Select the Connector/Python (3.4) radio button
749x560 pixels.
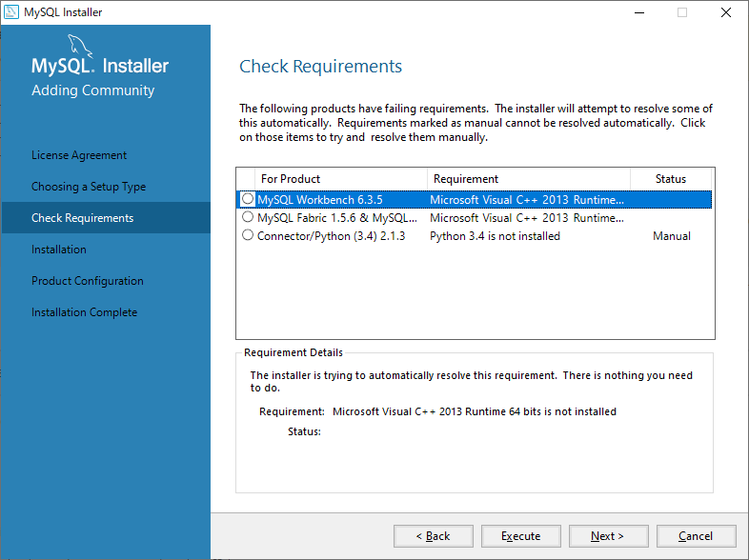coord(248,236)
